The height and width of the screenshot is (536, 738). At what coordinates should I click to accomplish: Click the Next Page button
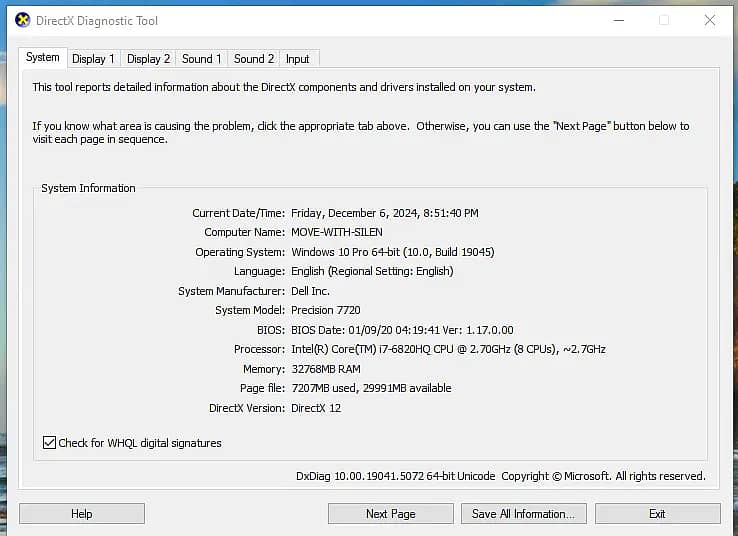pos(390,514)
